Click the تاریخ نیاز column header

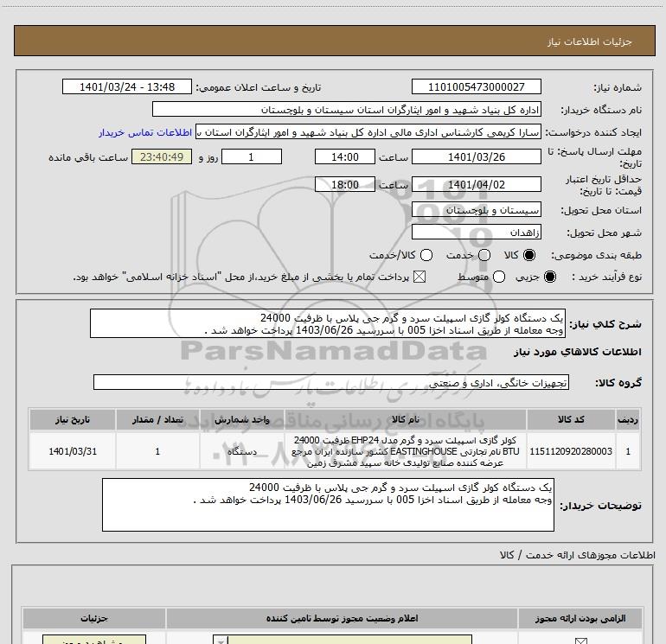tap(72, 420)
